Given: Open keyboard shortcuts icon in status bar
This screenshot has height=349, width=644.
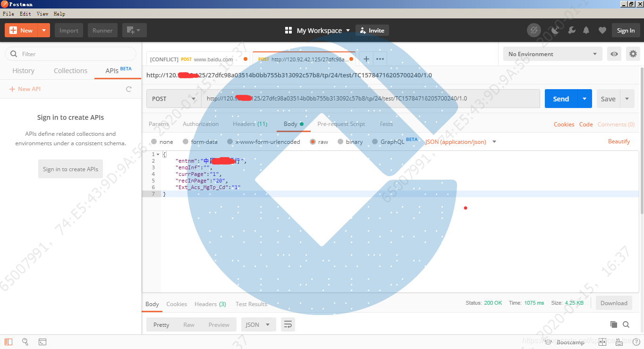Looking at the screenshot, I should [x=618, y=342].
